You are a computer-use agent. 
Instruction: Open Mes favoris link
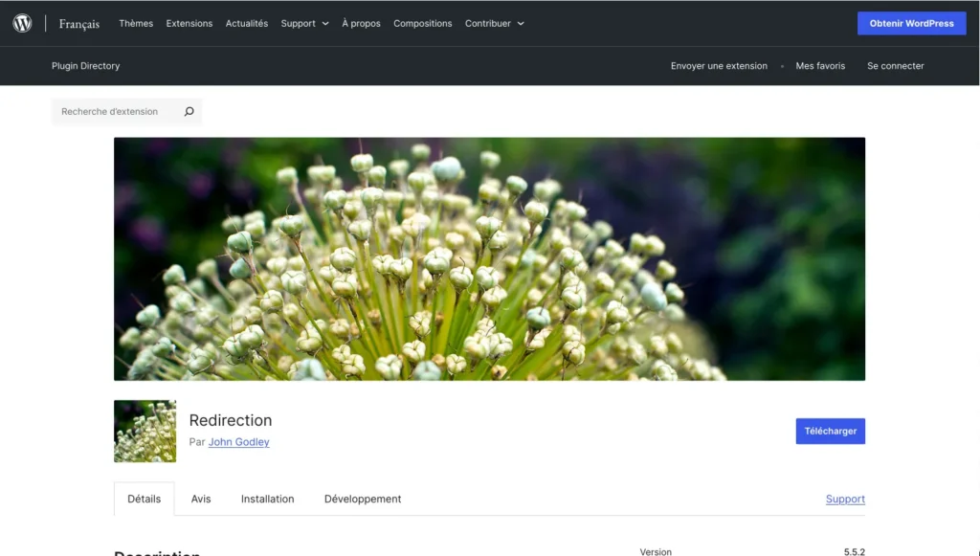[820, 66]
